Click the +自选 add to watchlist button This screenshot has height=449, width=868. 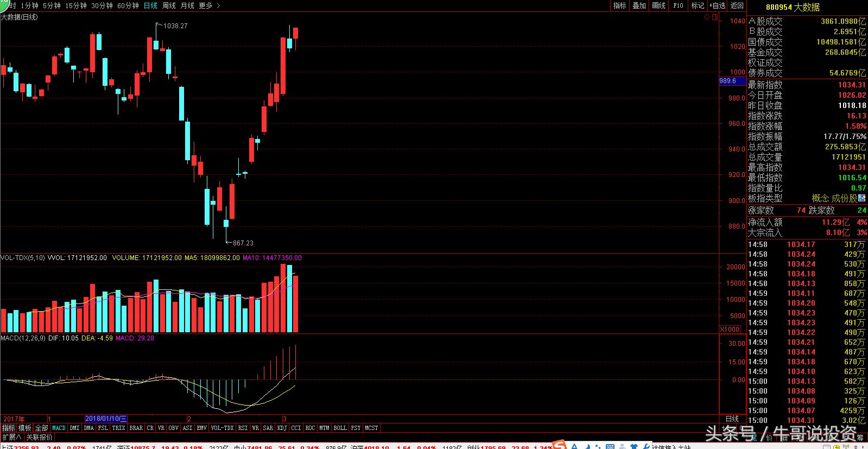(717, 5)
